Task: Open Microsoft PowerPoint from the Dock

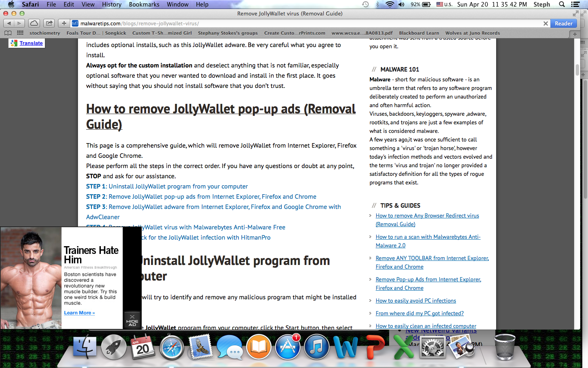Action: [x=375, y=347]
